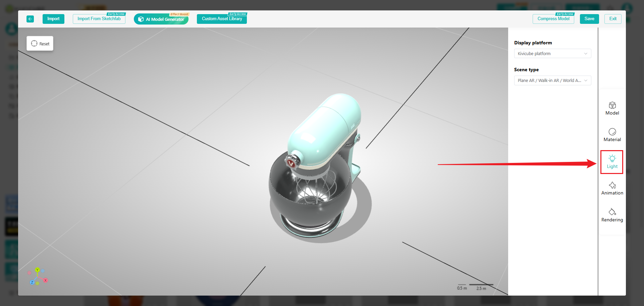Open the Custom Asset Library

point(222,19)
